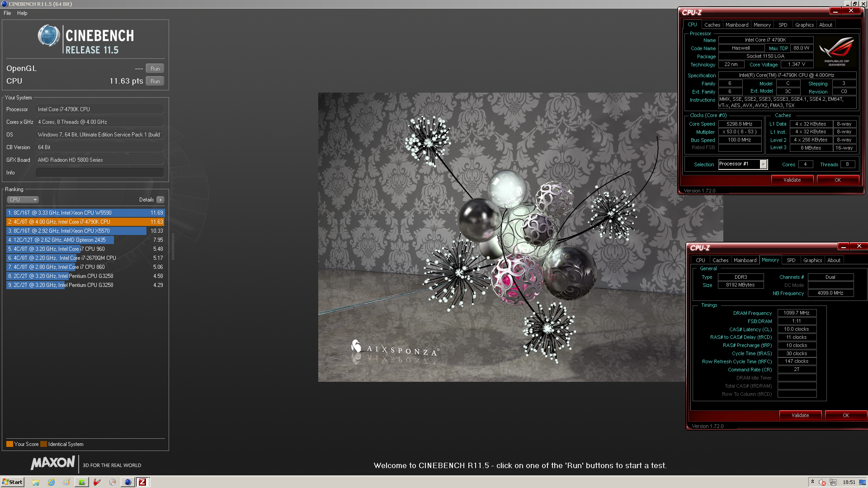Viewport: 868px width, 488px height.
Task: Click the Core Speed value 5298.8 MHz
Action: (x=740, y=124)
